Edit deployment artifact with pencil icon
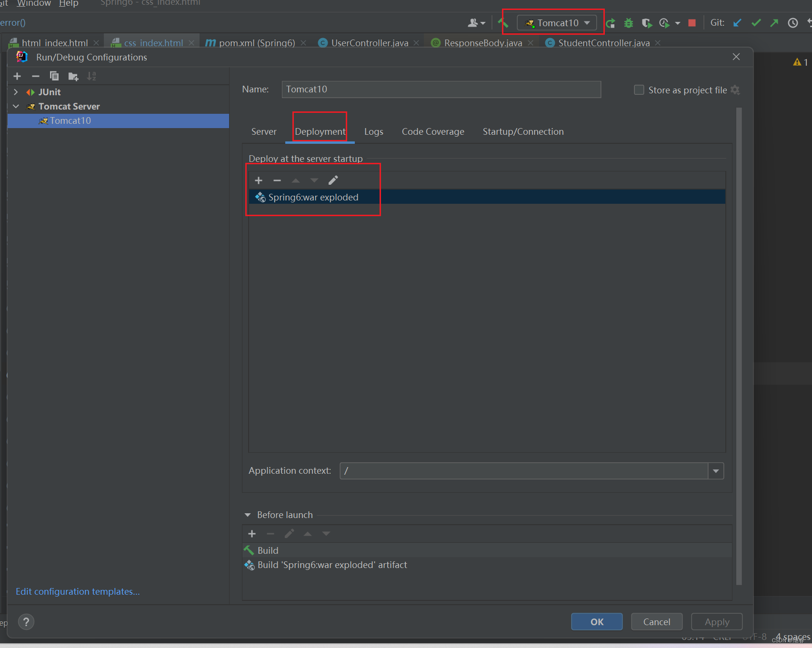 pyautogui.click(x=333, y=180)
